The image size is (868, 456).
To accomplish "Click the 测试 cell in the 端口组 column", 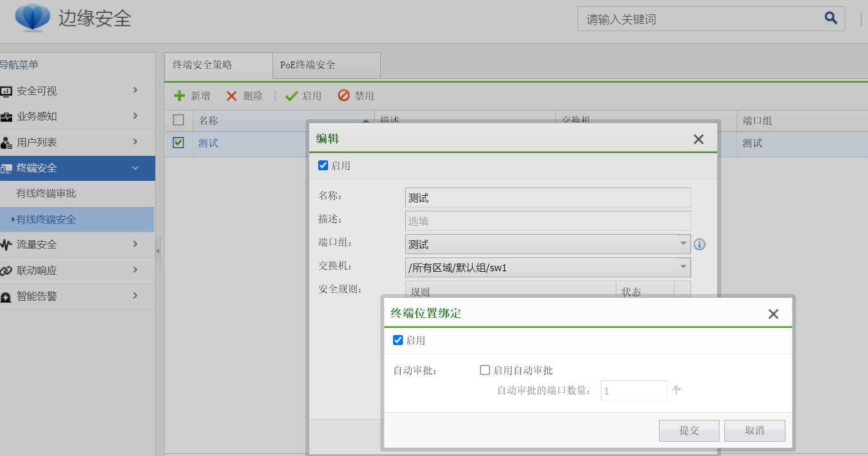I will (752, 143).
